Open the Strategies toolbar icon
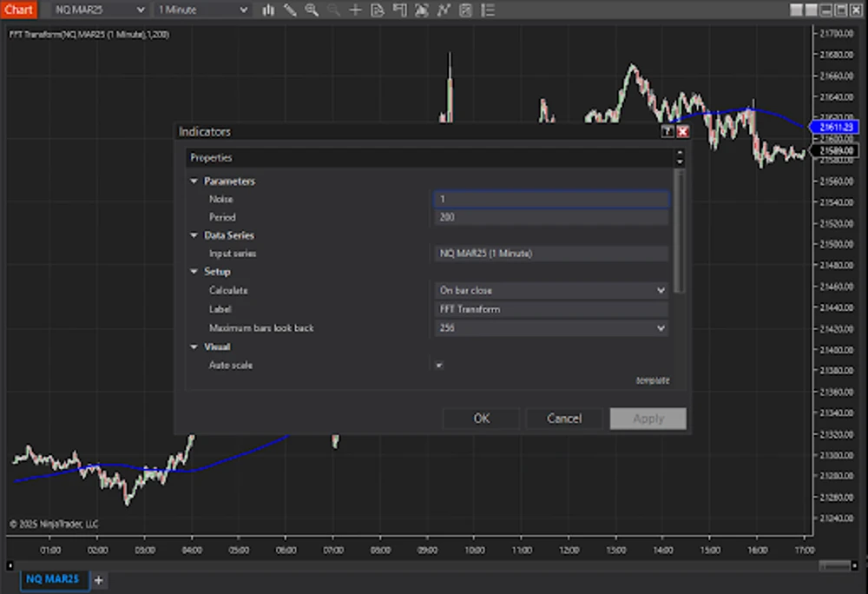The height and width of the screenshot is (594, 868). point(465,10)
